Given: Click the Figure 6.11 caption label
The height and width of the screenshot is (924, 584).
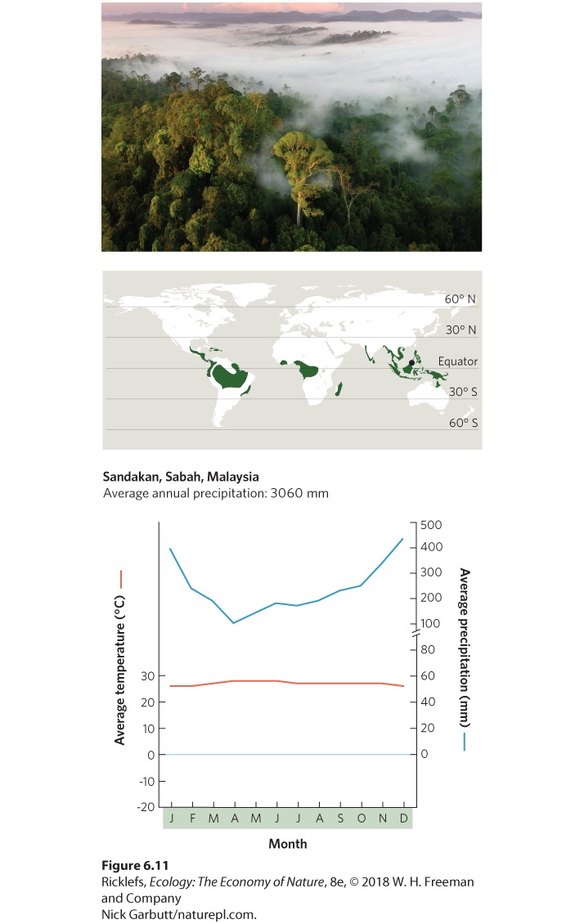Looking at the screenshot, I should click(135, 865).
